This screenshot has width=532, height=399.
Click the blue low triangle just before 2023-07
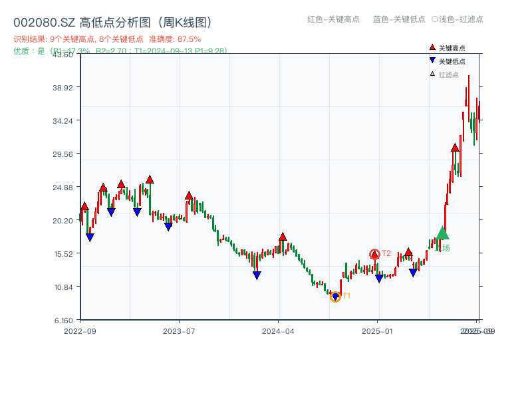168,227
